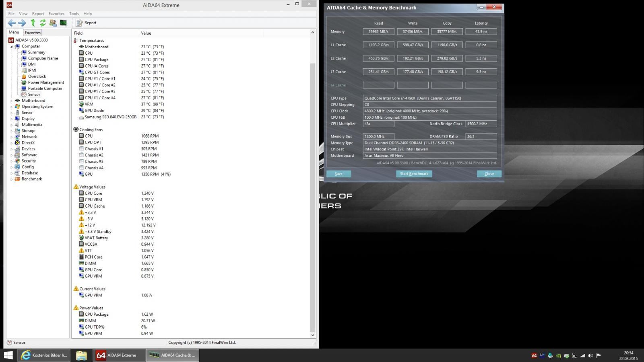
Task: Click the sensor list scrollbar up arrow
Action: [x=313, y=32]
